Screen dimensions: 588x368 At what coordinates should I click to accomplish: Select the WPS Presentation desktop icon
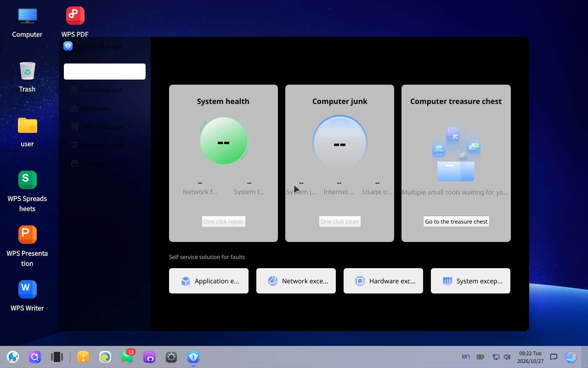click(27, 247)
